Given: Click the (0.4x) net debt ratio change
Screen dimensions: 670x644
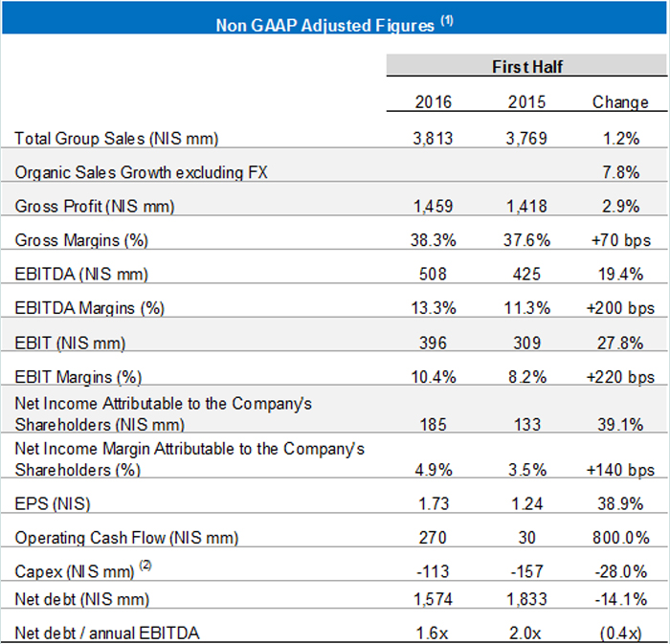Looking at the screenshot, I should (x=620, y=633).
